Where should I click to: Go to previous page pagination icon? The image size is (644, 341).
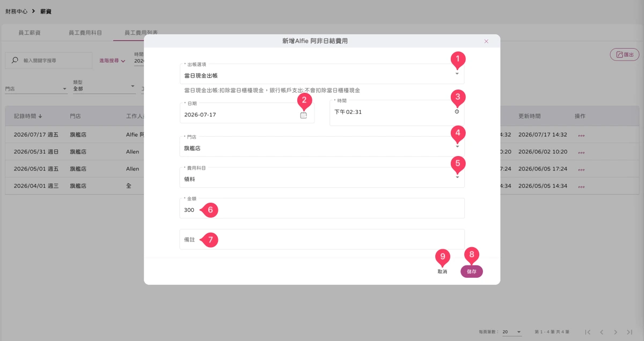pyautogui.click(x=602, y=332)
